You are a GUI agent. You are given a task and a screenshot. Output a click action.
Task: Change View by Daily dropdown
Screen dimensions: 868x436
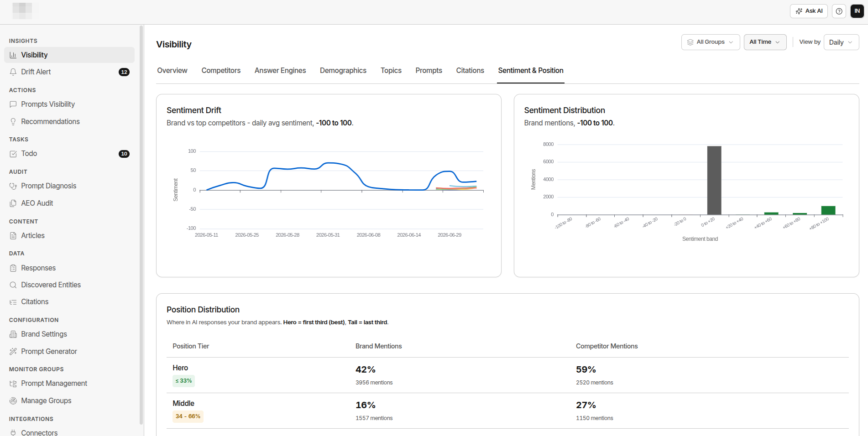click(x=841, y=42)
